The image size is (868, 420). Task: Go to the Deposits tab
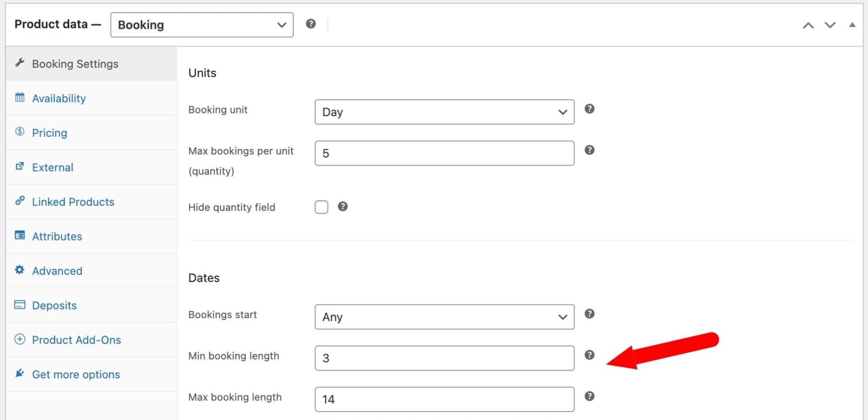pos(54,305)
